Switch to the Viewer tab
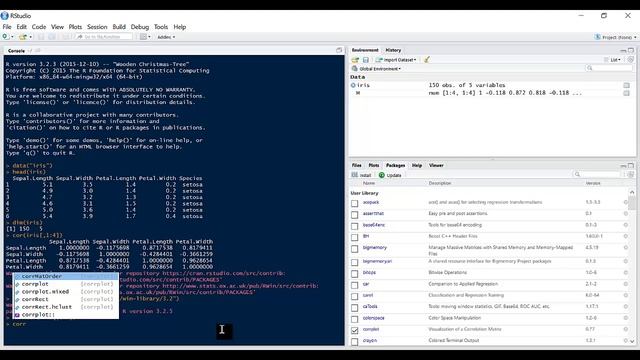Screen dimensions: 640x360 [x=436, y=165]
